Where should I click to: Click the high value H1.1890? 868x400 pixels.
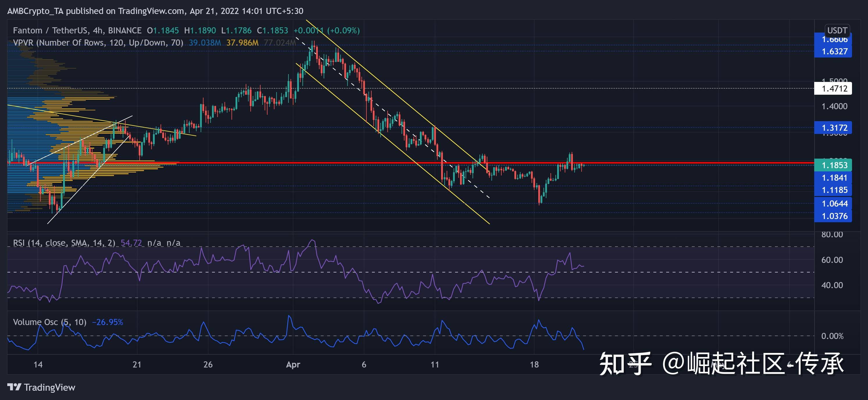(200, 31)
